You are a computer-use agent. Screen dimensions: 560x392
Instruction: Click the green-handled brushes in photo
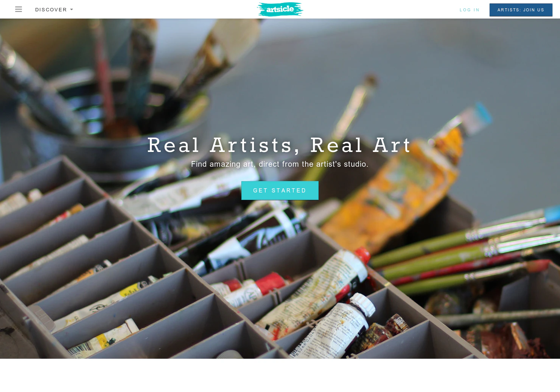465,246
